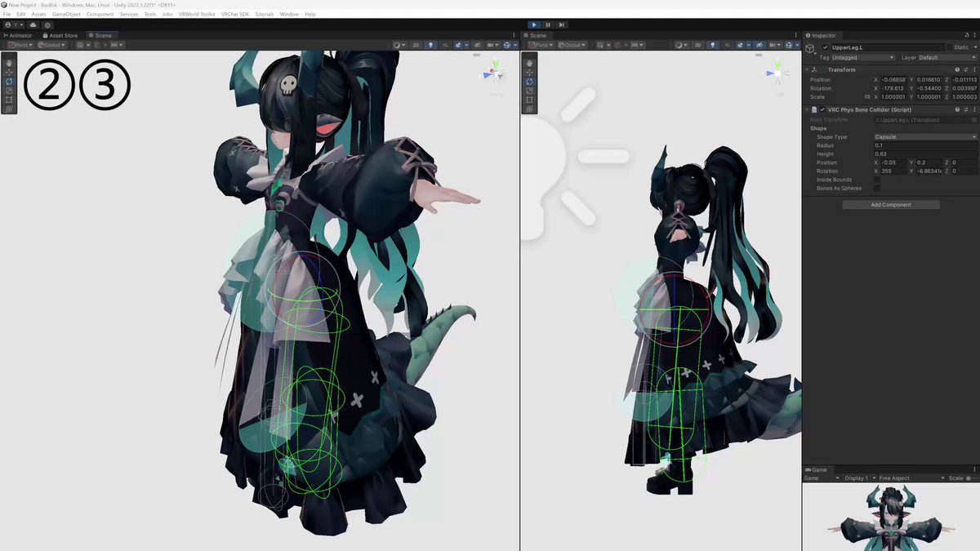Image resolution: width=980 pixels, height=551 pixels.
Task: Select the Scale tool in left Scene view
Action: pyautogui.click(x=9, y=91)
